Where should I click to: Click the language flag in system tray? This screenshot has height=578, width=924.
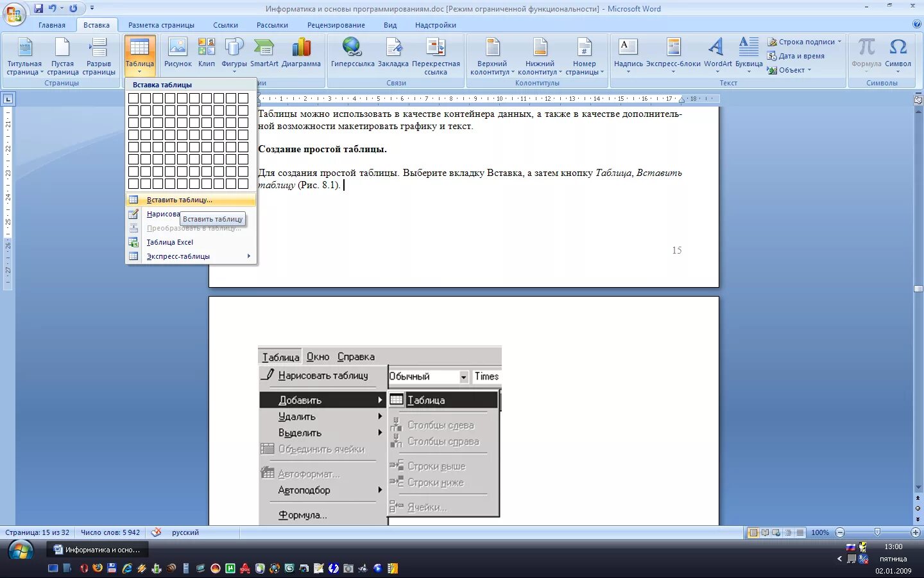(x=850, y=548)
